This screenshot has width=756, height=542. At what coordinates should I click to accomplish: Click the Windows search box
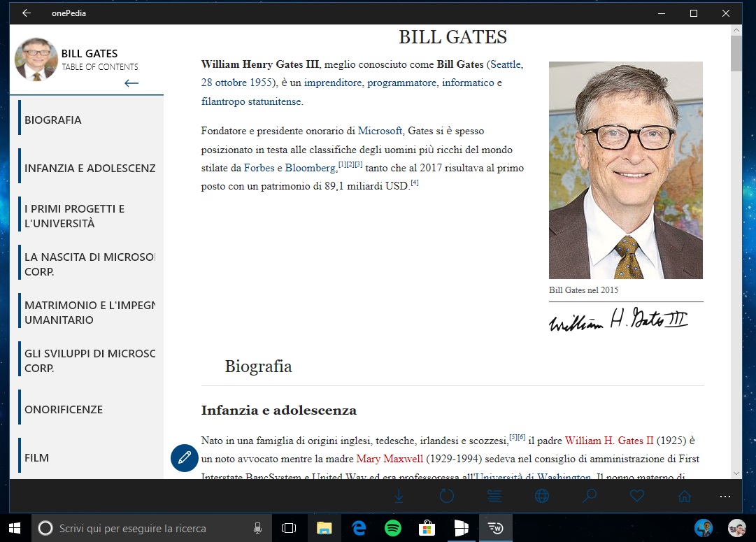pyautogui.click(x=152, y=529)
